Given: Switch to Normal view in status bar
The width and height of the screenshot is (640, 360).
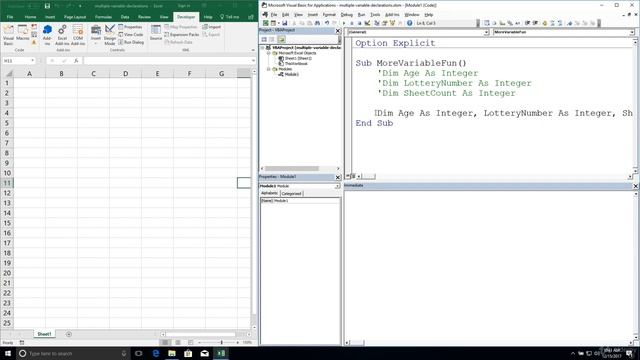Looking at the screenshot, I should tap(165, 342).
